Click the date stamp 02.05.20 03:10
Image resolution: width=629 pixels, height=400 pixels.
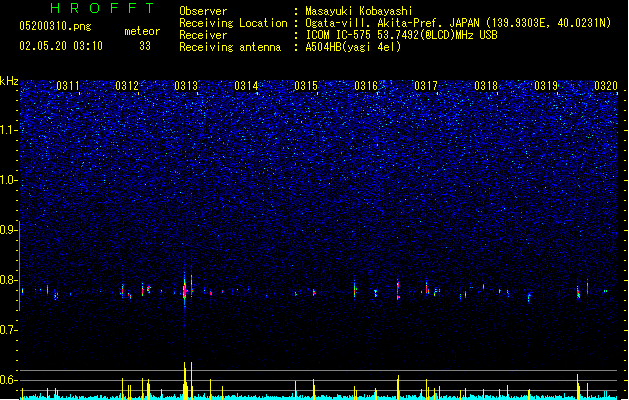(61, 46)
